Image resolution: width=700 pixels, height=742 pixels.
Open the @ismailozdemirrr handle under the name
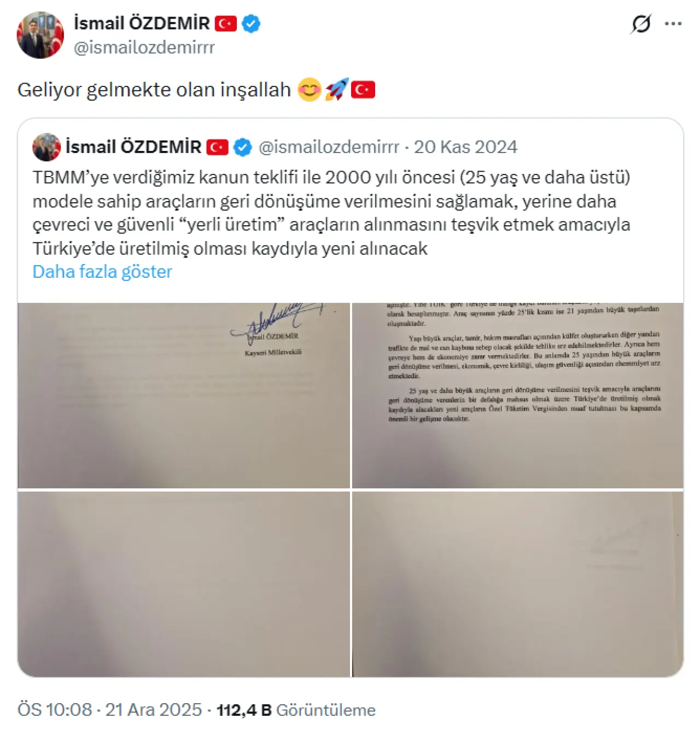(144, 48)
